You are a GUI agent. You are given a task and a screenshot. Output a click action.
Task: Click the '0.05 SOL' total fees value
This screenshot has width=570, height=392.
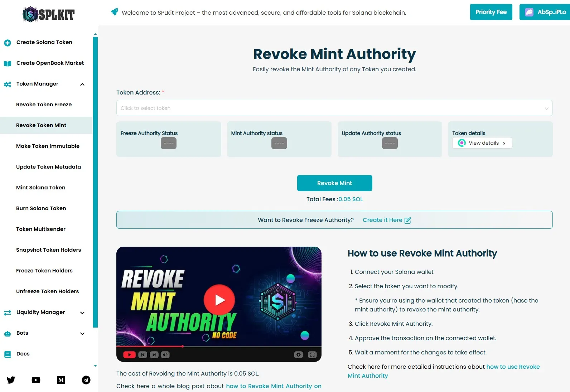[x=351, y=199]
